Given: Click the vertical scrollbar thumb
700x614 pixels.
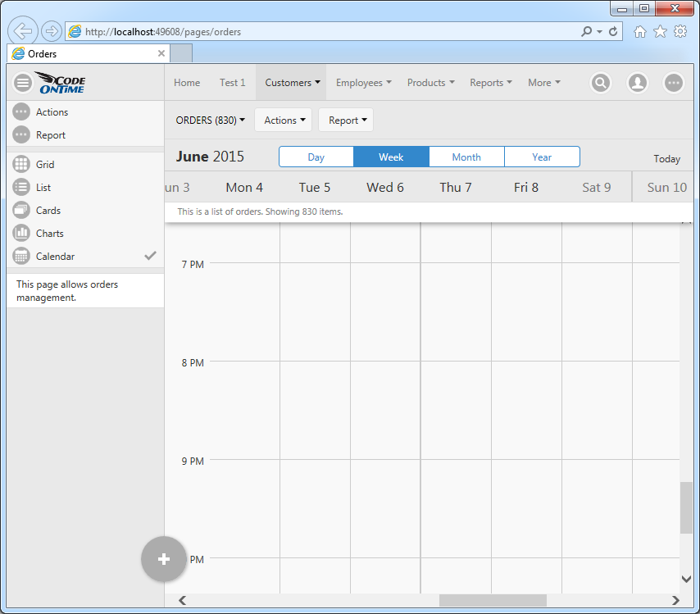Looking at the screenshot, I should click(x=686, y=507).
